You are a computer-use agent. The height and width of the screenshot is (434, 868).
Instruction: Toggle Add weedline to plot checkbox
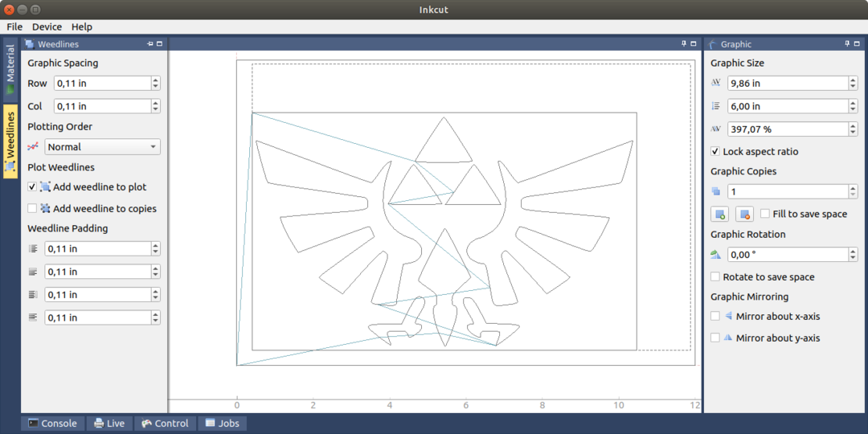(32, 187)
